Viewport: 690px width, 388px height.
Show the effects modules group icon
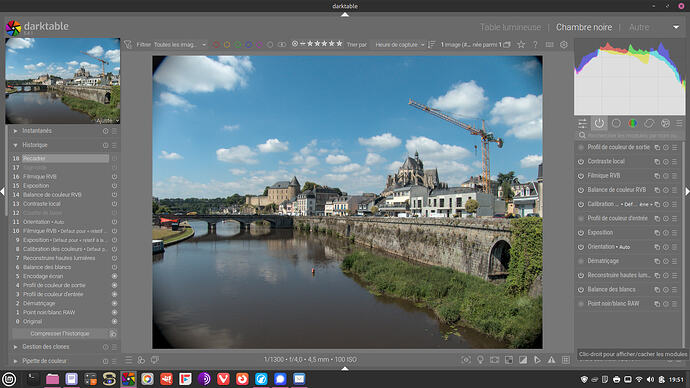point(665,124)
